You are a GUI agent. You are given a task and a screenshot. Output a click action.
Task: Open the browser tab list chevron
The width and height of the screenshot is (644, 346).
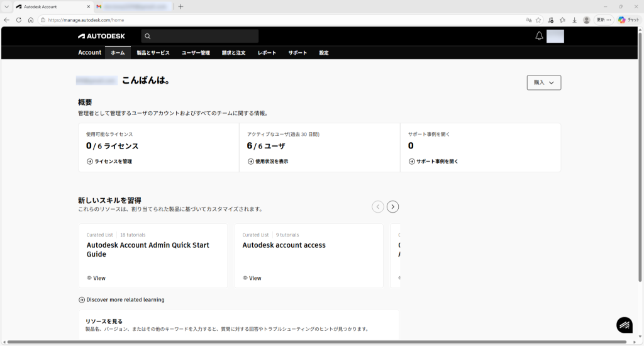pyautogui.click(x=6, y=6)
